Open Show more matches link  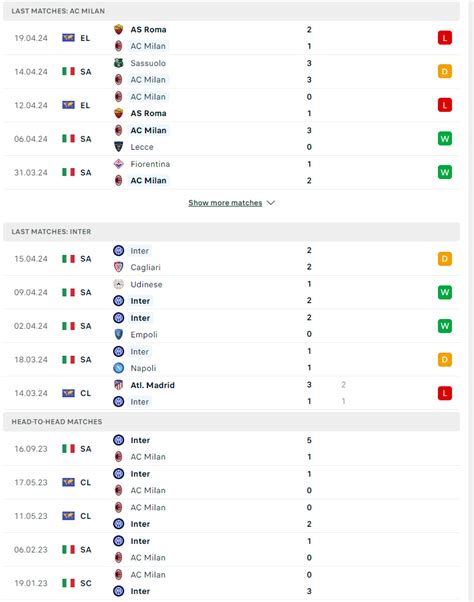pos(225,203)
